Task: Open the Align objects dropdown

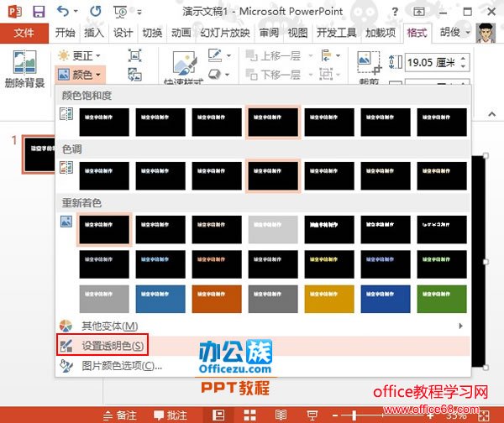Action: [331, 55]
